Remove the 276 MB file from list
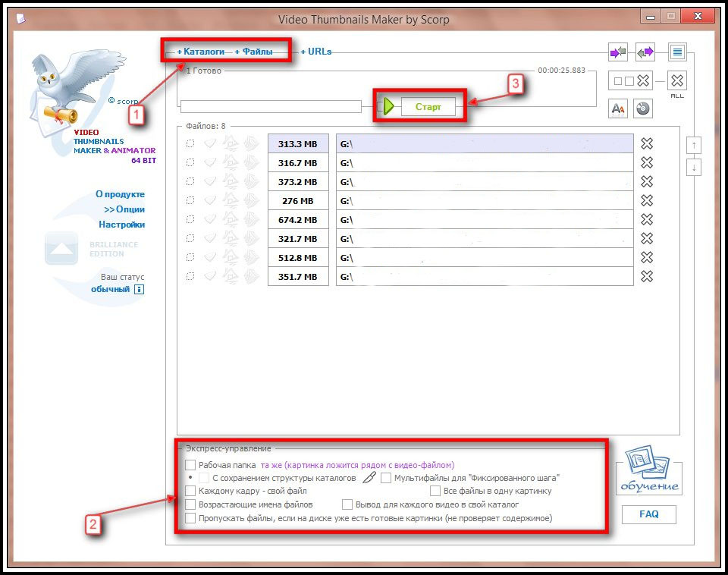The width and height of the screenshot is (728, 575). coord(647,201)
